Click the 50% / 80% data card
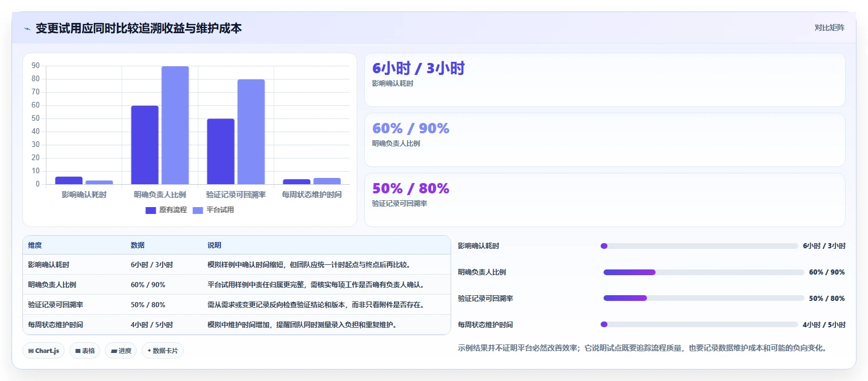Image resolution: width=868 pixels, height=381 pixels. [x=605, y=200]
